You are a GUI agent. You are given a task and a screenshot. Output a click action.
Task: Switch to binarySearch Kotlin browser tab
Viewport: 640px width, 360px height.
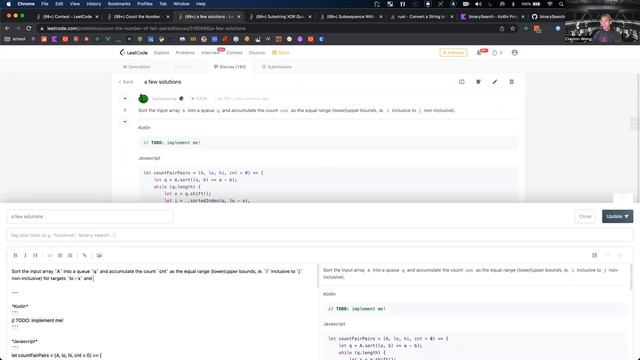pyautogui.click(x=492, y=17)
